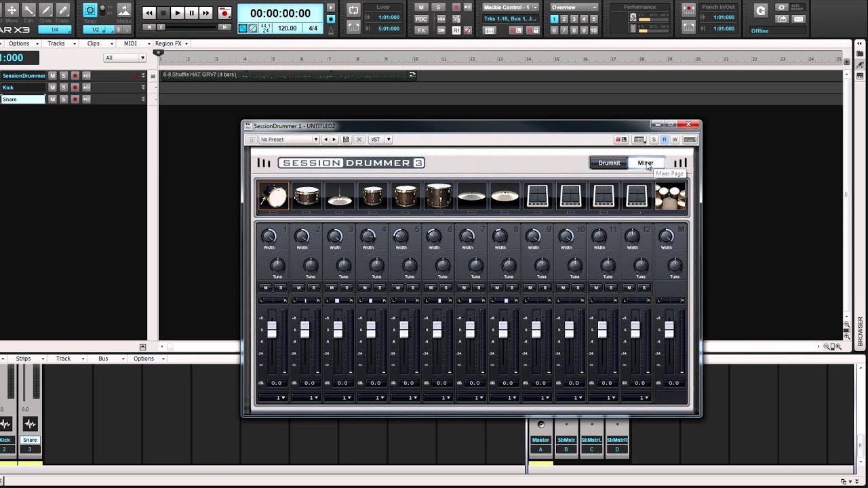868x488 pixels.
Task: Open channel 1 output selector dropdown
Action: coord(272,398)
